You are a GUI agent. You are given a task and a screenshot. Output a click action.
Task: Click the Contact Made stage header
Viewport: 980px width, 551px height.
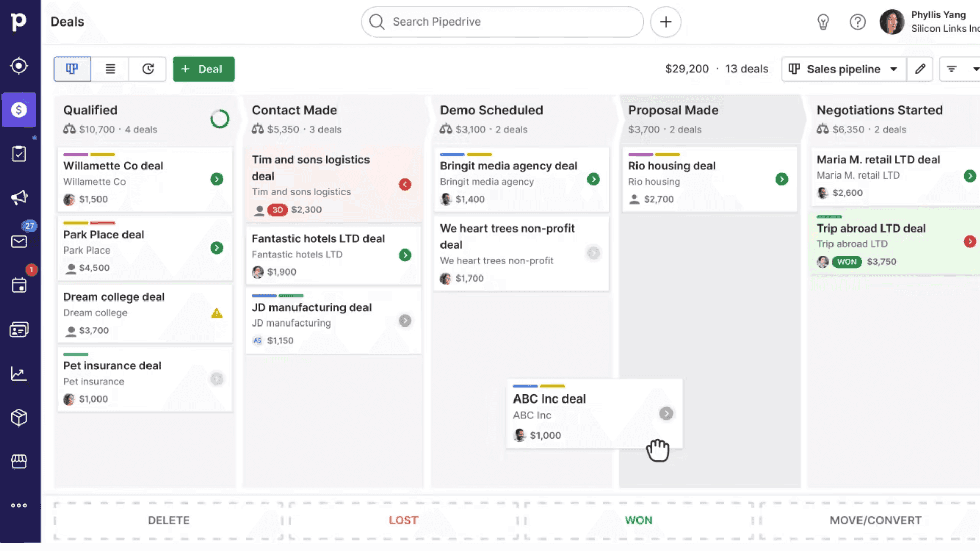coord(294,110)
